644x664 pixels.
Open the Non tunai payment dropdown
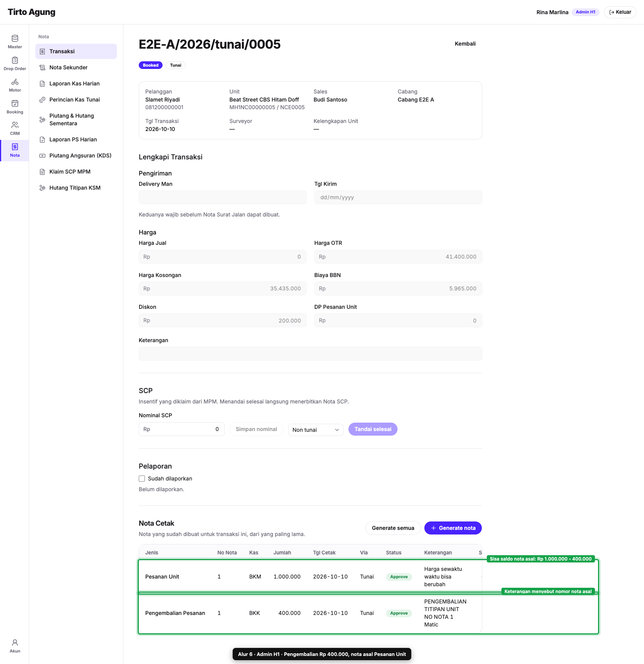(x=315, y=430)
